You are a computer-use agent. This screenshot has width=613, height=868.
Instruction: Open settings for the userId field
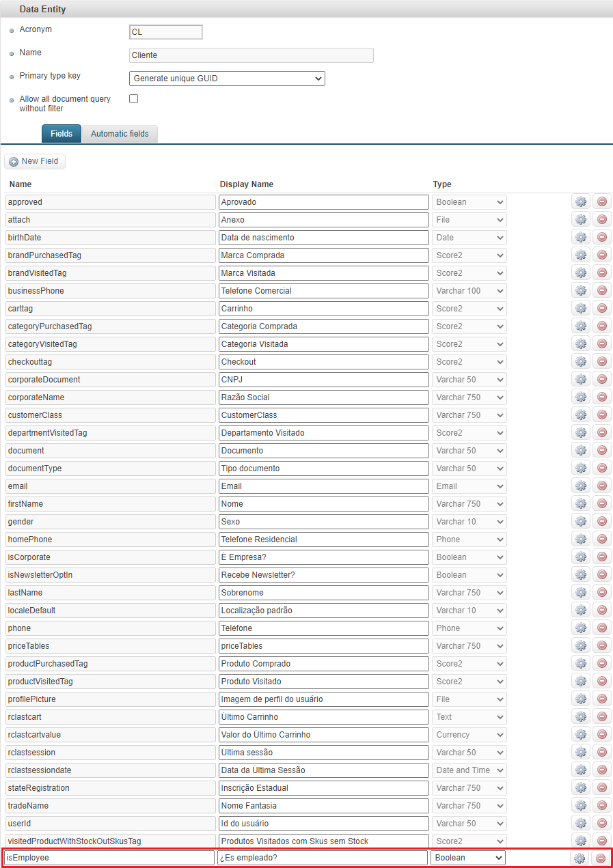580,823
